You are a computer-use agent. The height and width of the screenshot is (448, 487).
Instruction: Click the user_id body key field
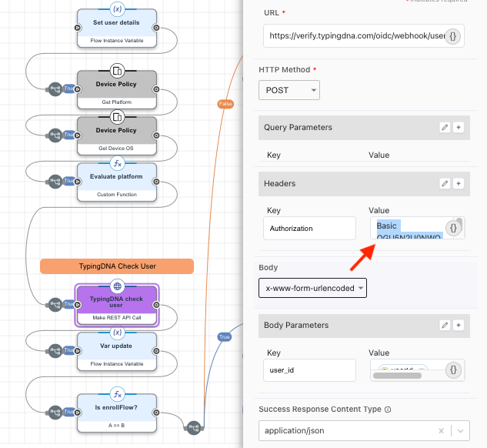309,370
